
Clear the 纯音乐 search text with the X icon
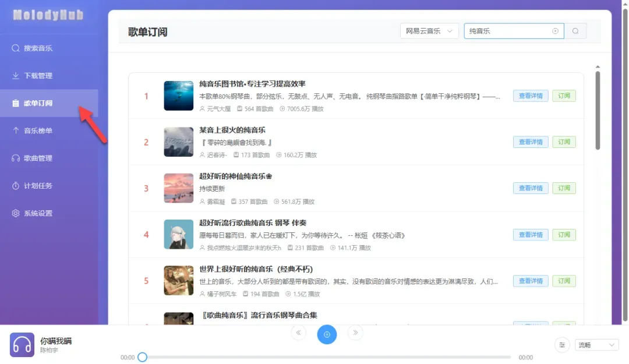(555, 31)
